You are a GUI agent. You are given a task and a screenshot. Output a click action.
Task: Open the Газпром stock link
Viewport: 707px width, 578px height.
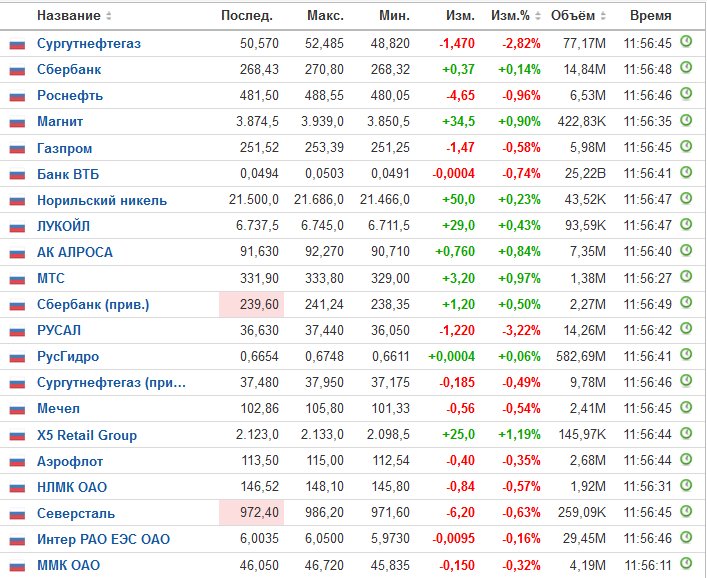coord(64,148)
